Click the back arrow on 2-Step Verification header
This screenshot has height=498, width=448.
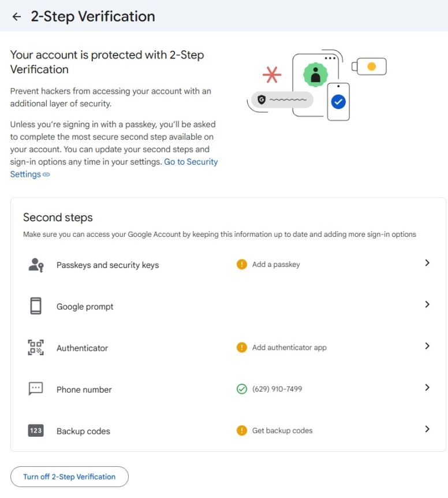point(17,16)
